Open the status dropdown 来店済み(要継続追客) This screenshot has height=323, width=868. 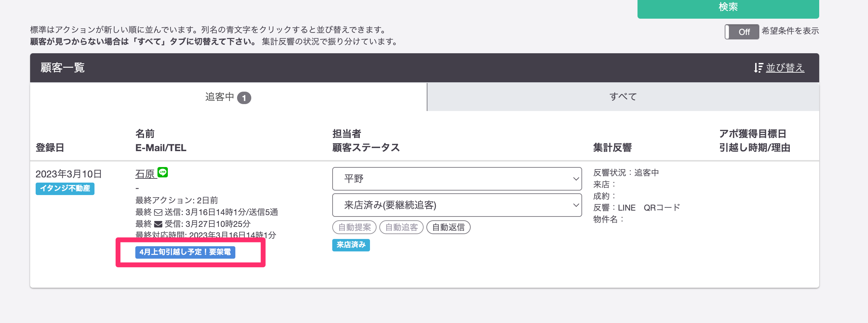(457, 205)
